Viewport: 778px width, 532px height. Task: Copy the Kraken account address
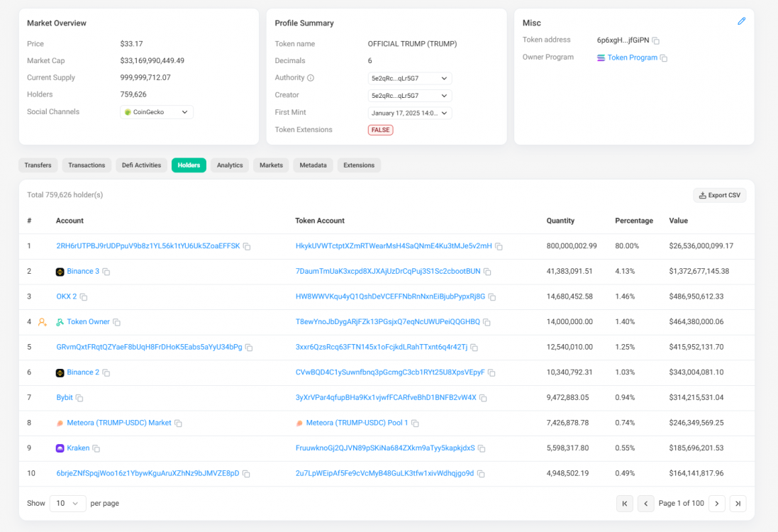coord(96,449)
